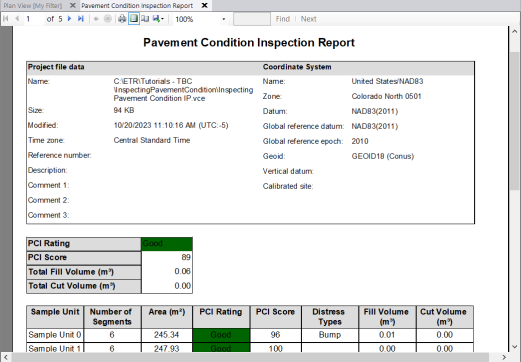Screen dimensions: 521x362
Task: Open the 100% zoom level dropdown
Action: [224, 19]
